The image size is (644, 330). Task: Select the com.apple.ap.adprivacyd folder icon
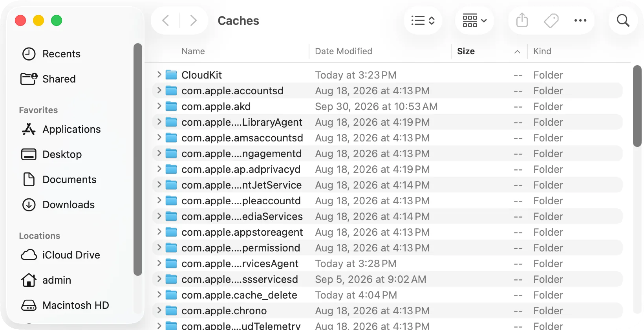171,169
